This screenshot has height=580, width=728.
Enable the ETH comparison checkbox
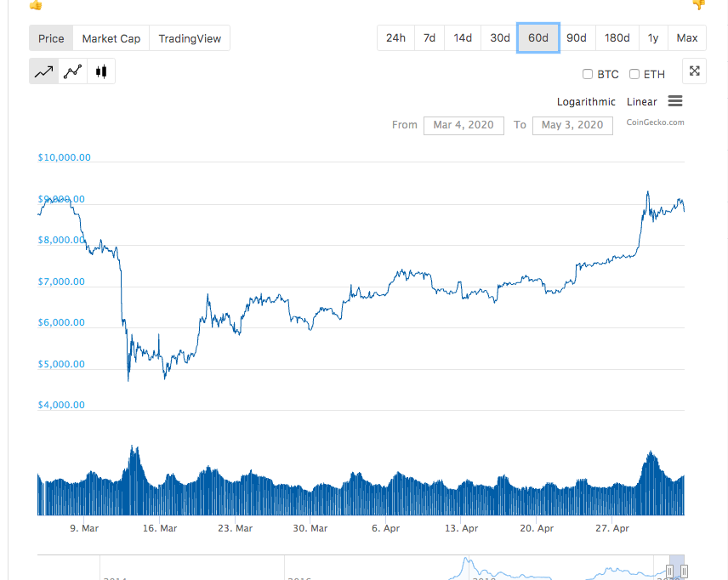click(x=634, y=74)
